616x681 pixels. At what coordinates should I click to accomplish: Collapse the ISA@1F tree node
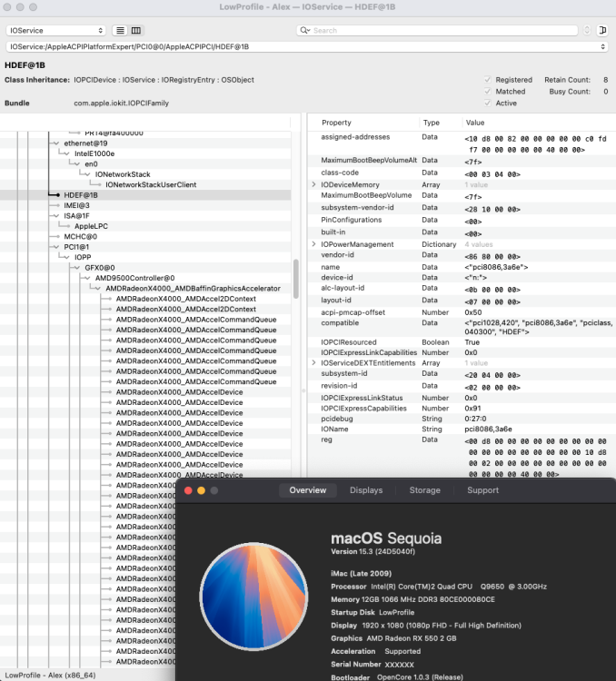click(56, 216)
